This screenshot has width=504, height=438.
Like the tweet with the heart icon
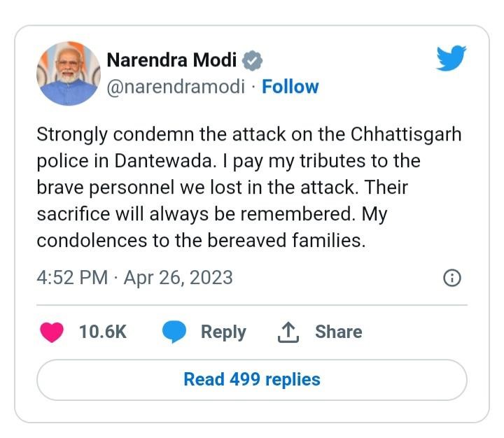51,332
